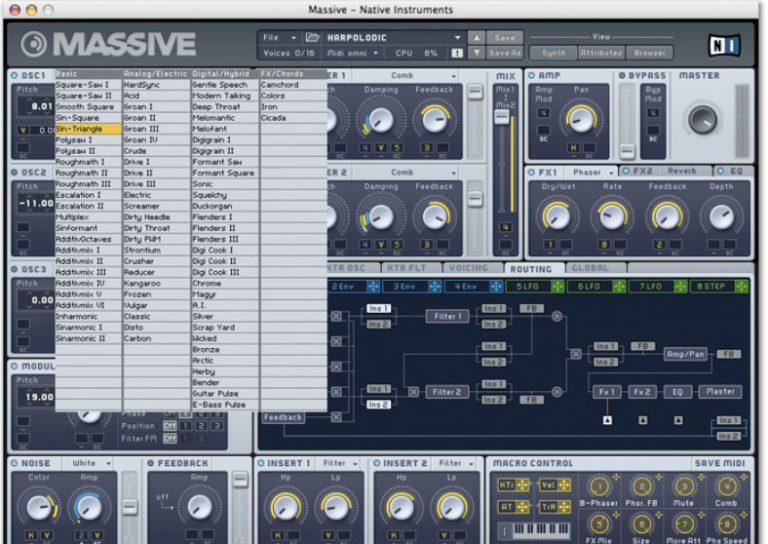
Task: Open the Midi omni channel dropdown
Action: point(353,53)
